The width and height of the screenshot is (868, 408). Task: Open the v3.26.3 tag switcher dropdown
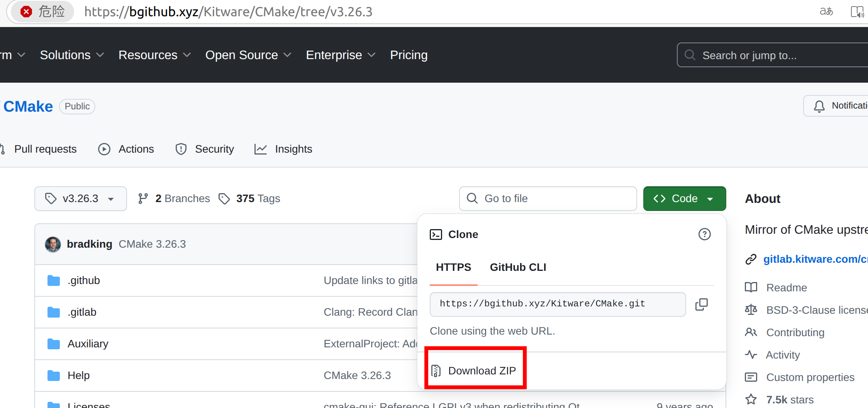click(x=81, y=199)
